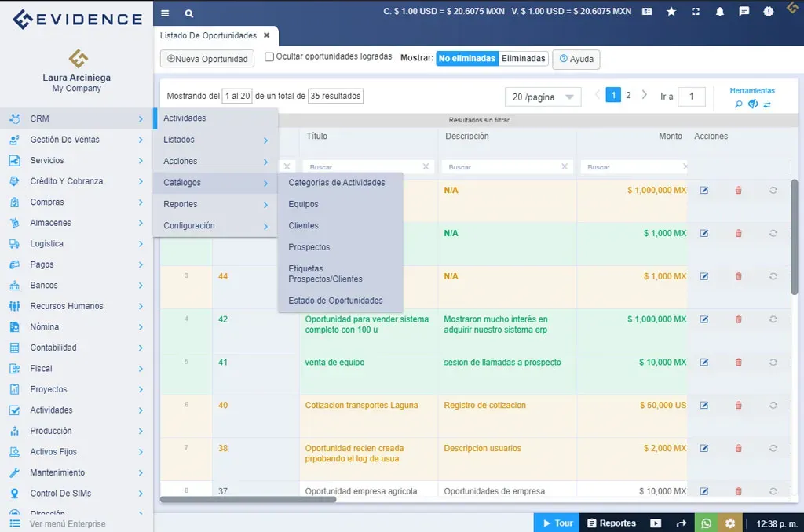The height and width of the screenshot is (532, 804).
Task: Open the search magnifier in the top bar
Action: pos(188,13)
